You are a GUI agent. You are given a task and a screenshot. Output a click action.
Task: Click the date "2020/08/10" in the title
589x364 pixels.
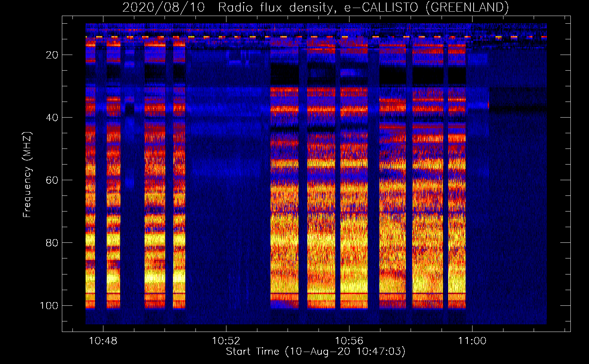tap(164, 7)
